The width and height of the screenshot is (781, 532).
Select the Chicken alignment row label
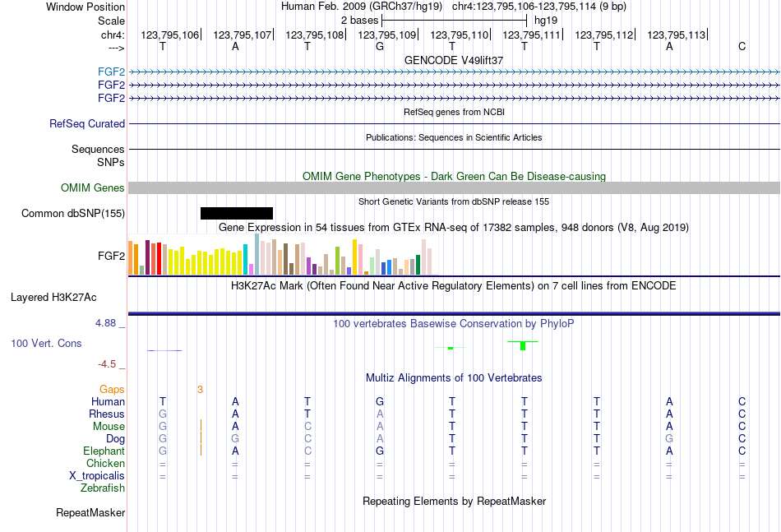(105, 463)
